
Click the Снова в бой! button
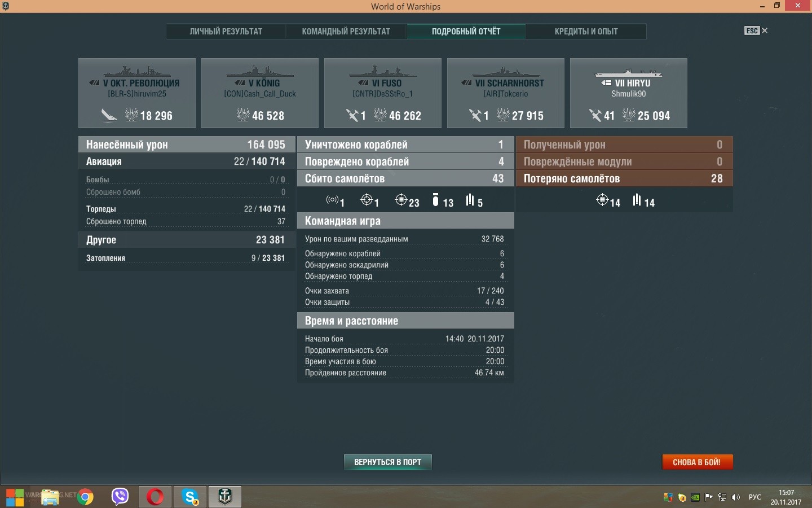point(697,462)
